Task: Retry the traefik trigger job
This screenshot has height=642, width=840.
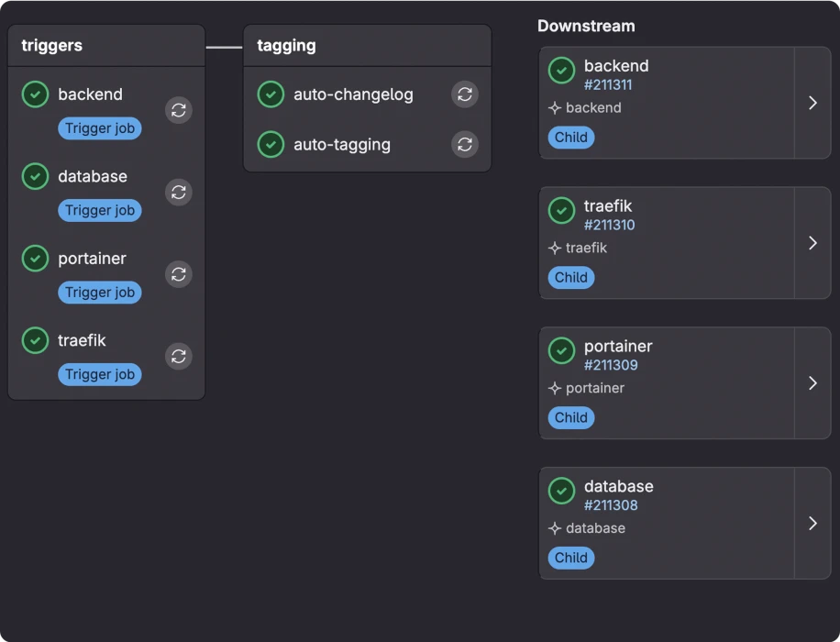Action: pyautogui.click(x=179, y=356)
